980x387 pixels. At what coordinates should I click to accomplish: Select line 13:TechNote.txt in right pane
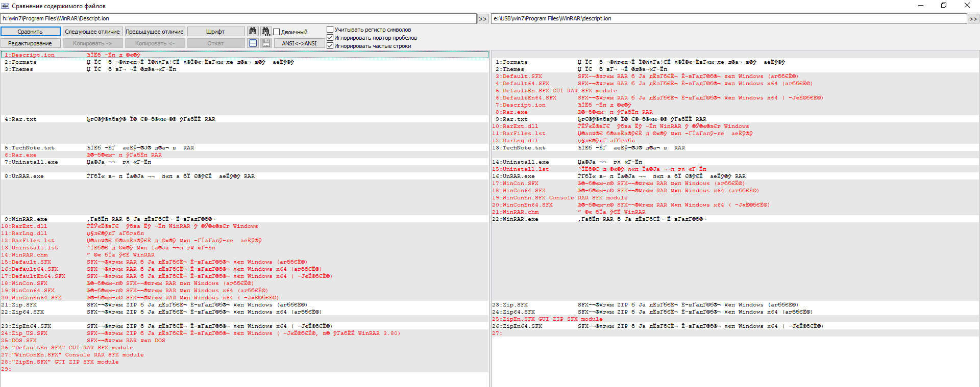click(736, 148)
